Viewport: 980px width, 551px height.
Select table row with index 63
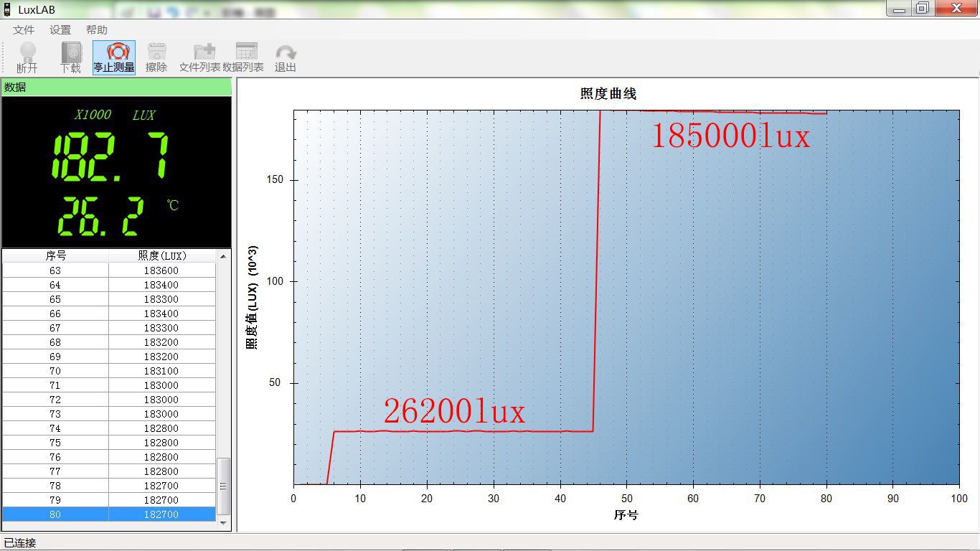tap(109, 270)
